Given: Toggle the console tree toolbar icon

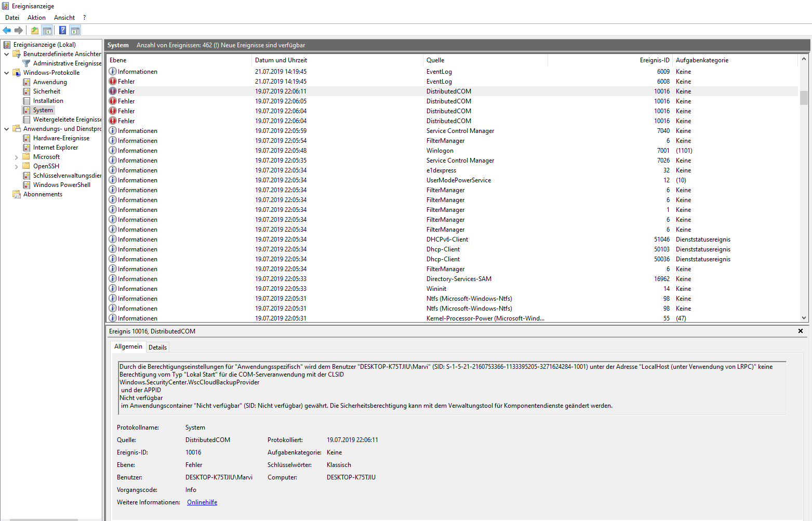Looking at the screenshot, I should tap(47, 30).
